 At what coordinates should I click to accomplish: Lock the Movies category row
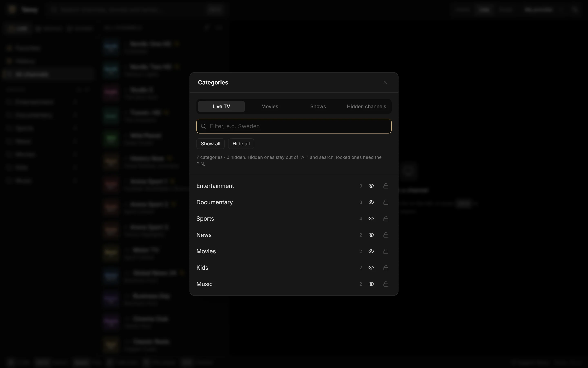386,251
